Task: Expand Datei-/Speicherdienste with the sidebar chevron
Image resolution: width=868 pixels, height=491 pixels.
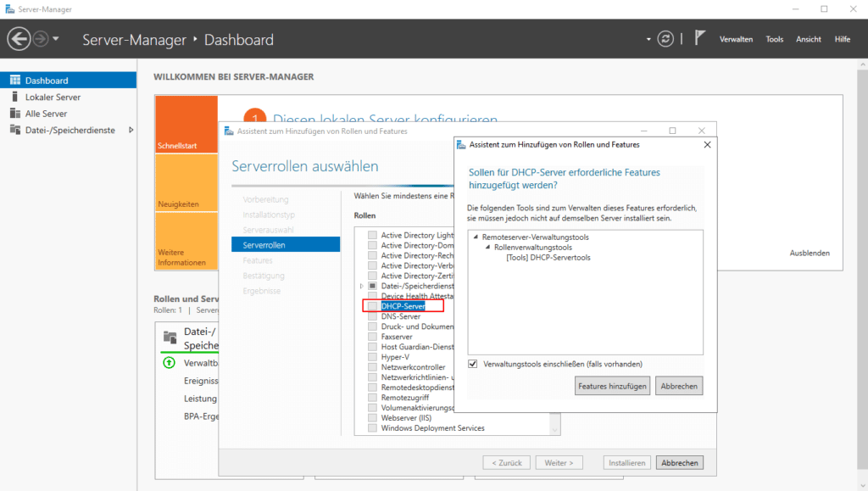Action: click(131, 131)
